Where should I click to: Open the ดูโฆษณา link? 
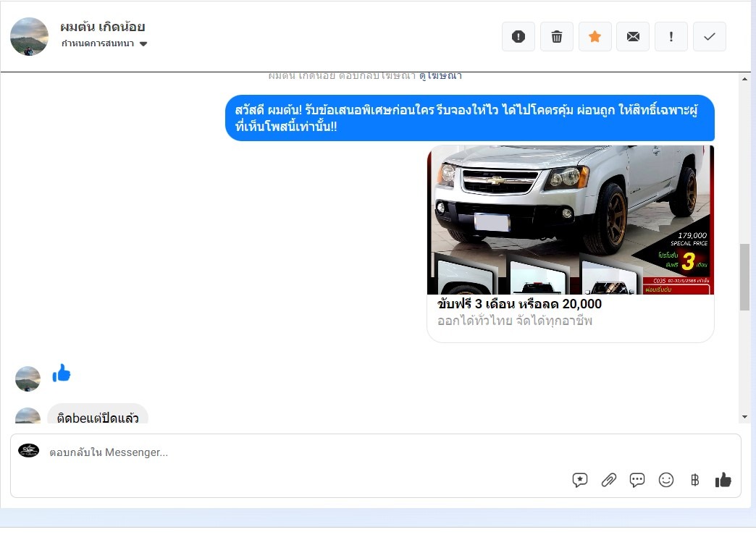click(440, 75)
